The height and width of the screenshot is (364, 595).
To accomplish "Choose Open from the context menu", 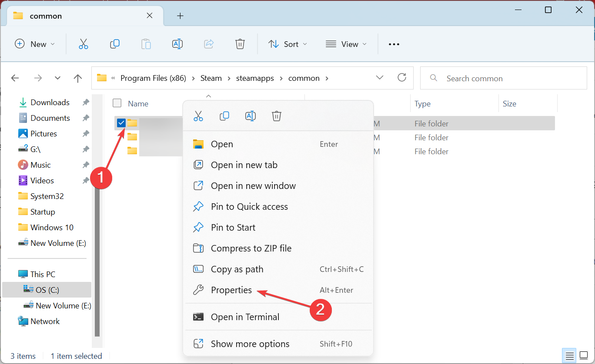I will tap(278, 144).
